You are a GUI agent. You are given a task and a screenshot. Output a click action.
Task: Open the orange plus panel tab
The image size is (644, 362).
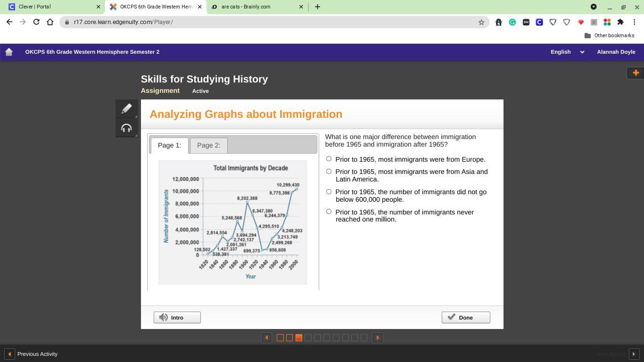pos(636,73)
